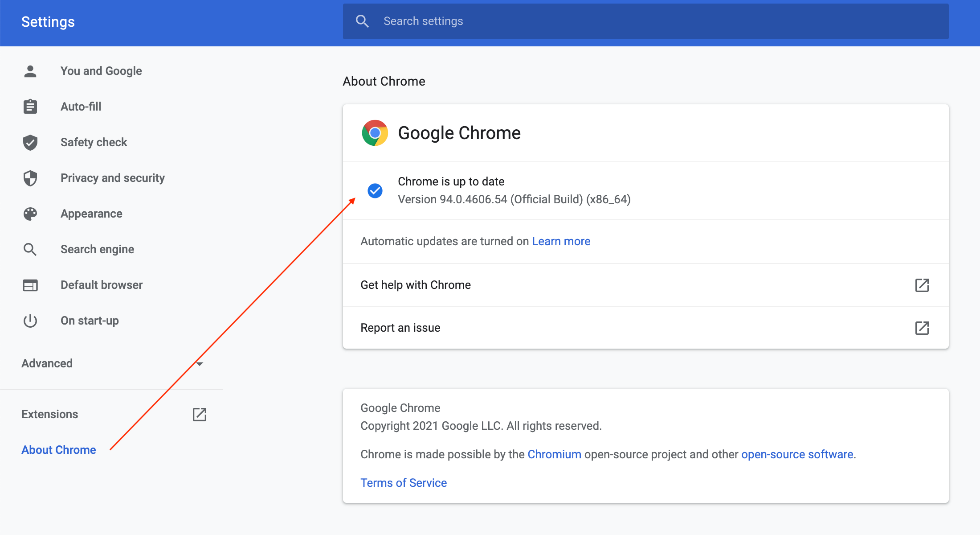Viewport: 980px width, 535px height.
Task: Expand the Advanced section arrow
Action: click(200, 364)
